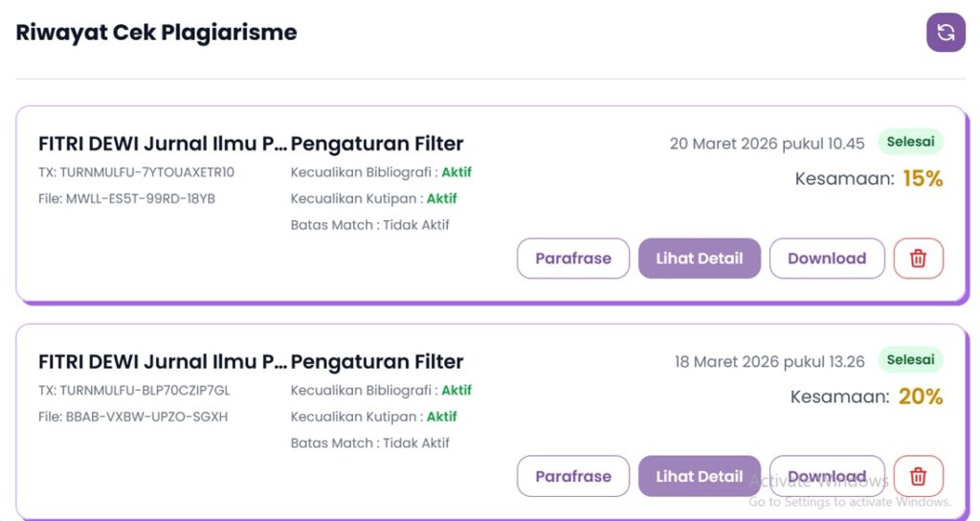Download the 20% similarity report
The height and width of the screenshot is (521, 980).
click(x=827, y=476)
